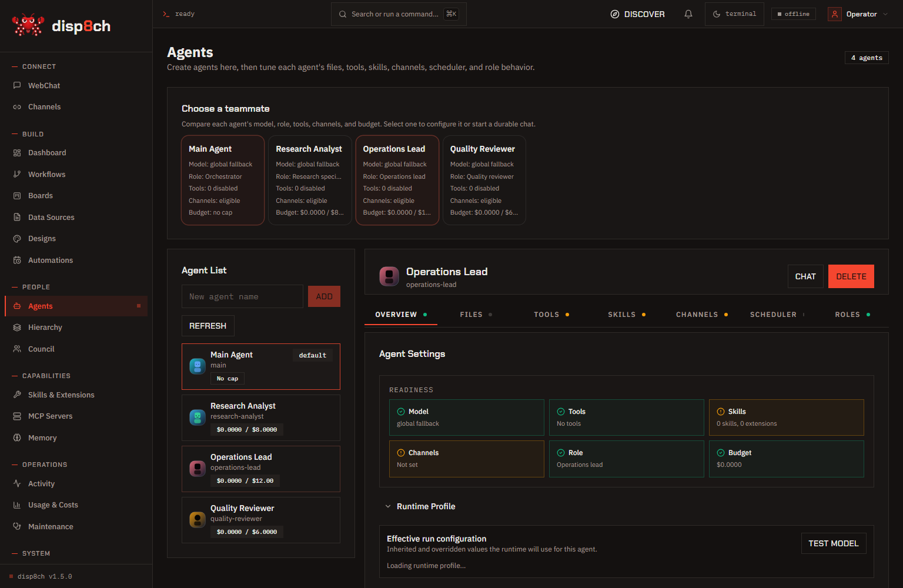Click the TEST MODEL button
The width and height of the screenshot is (903, 588).
click(834, 543)
